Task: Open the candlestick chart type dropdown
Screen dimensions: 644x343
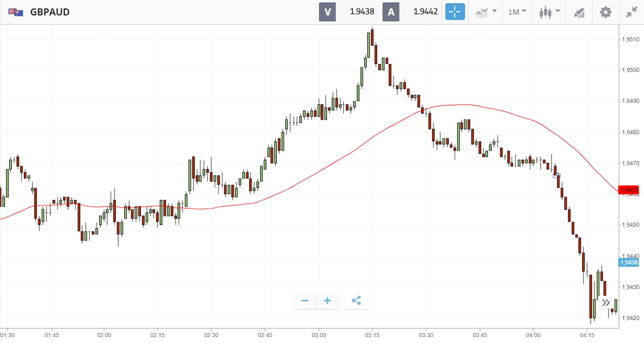Action: point(549,12)
